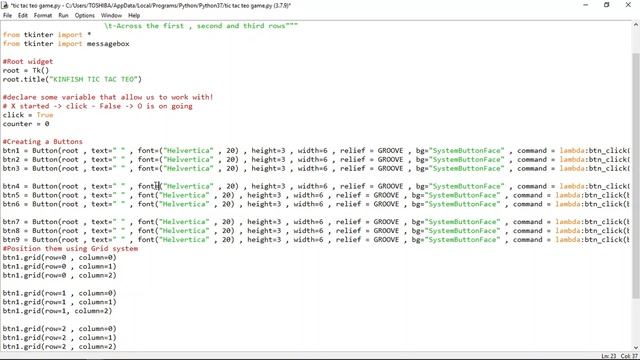640x360 pixels.
Task: Click the 'btn1.grid(row=1 , column=1)' line
Action: click(60, 302)
